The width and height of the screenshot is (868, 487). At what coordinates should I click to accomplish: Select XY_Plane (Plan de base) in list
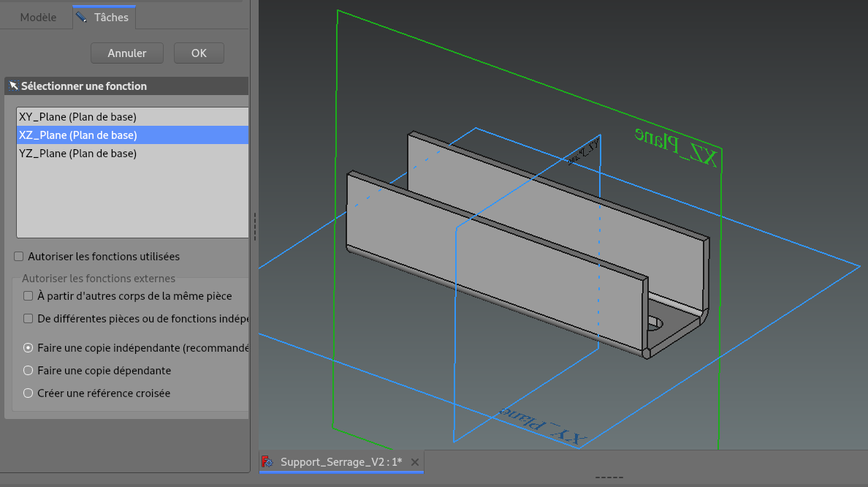[77, 117]
